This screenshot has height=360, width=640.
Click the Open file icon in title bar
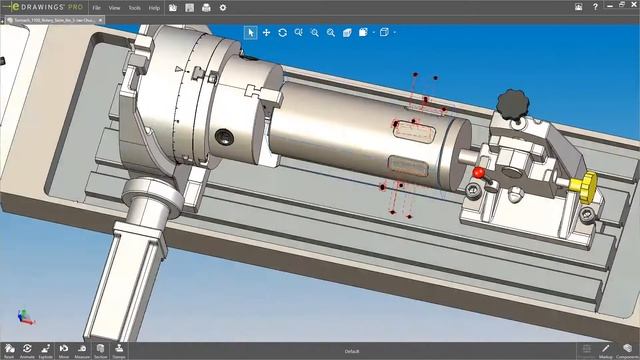point(173,7)
